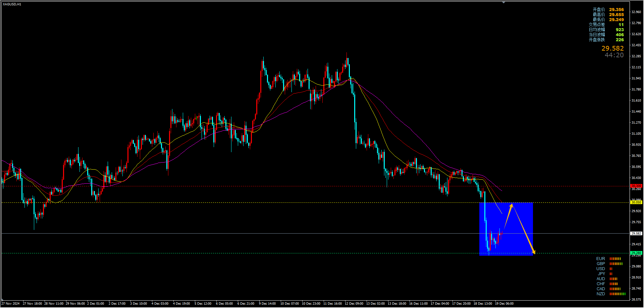Screen dimensions: 644x308
Task: Click the 交易点差 label
Action: (597, 25)
